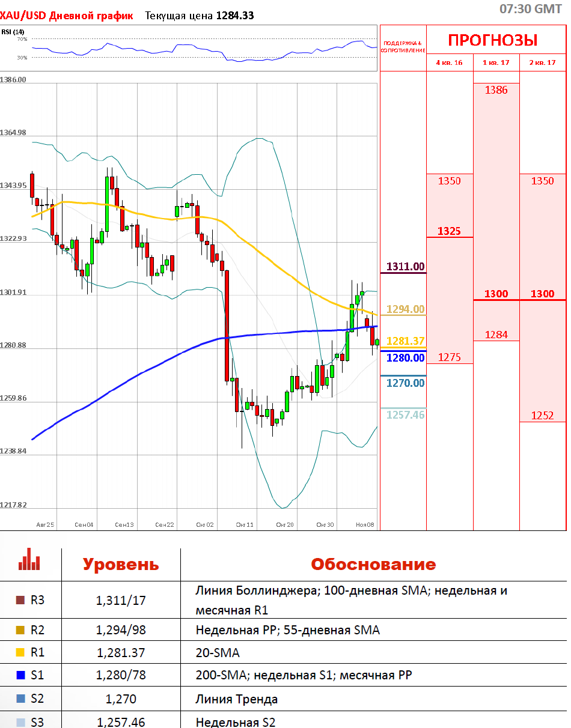
Task: Click the RSI (14) indicator label
Action: pyautogui.click(x=13, y=32)
